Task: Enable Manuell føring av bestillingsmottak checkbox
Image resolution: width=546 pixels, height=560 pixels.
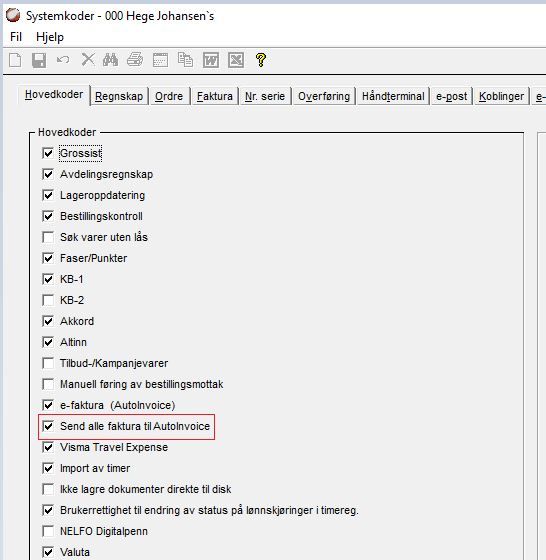Action: point(48,384)
